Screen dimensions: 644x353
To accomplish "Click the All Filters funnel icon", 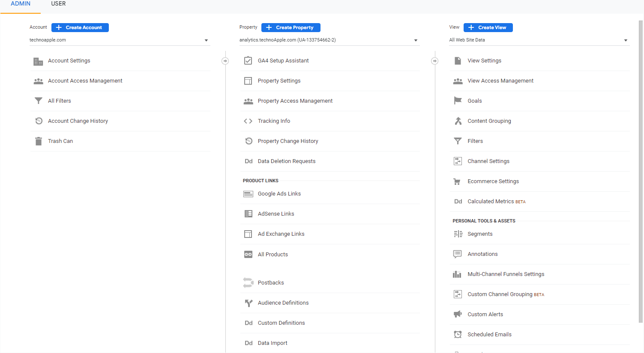I will 38,101.
